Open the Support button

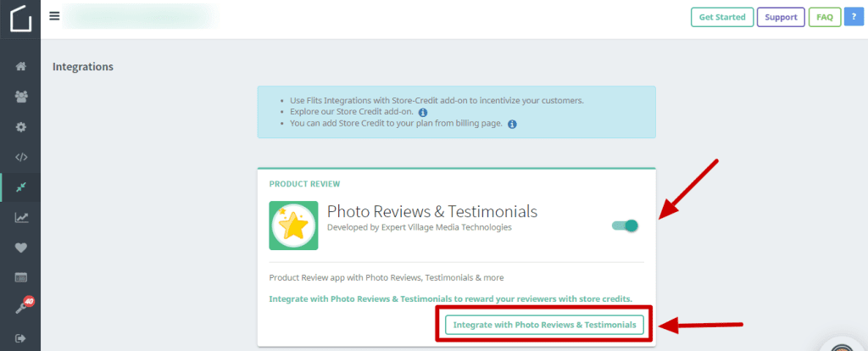click(780, 17)
